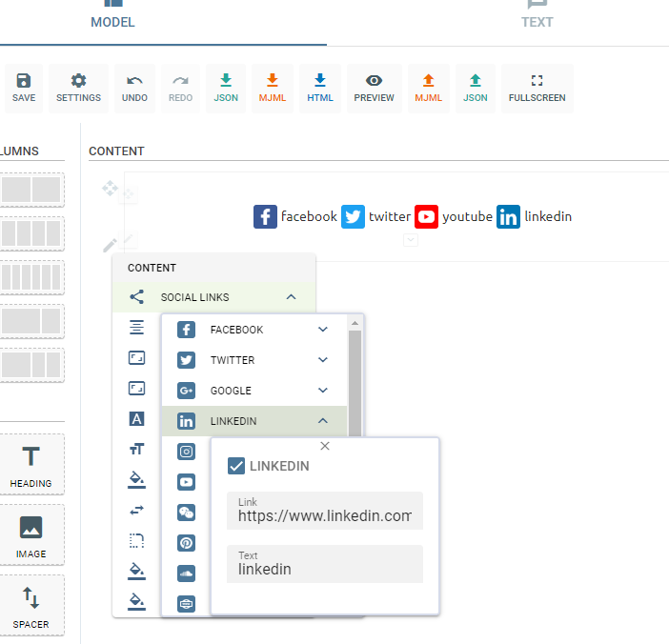Click the YouTube icon in list
This screenshot has height=644, width=669.
(187, 482)
